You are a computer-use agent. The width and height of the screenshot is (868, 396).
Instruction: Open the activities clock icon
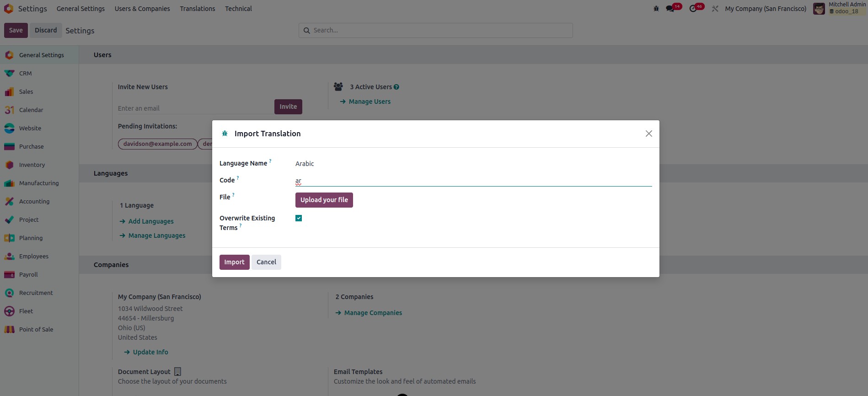pos(693,9)
